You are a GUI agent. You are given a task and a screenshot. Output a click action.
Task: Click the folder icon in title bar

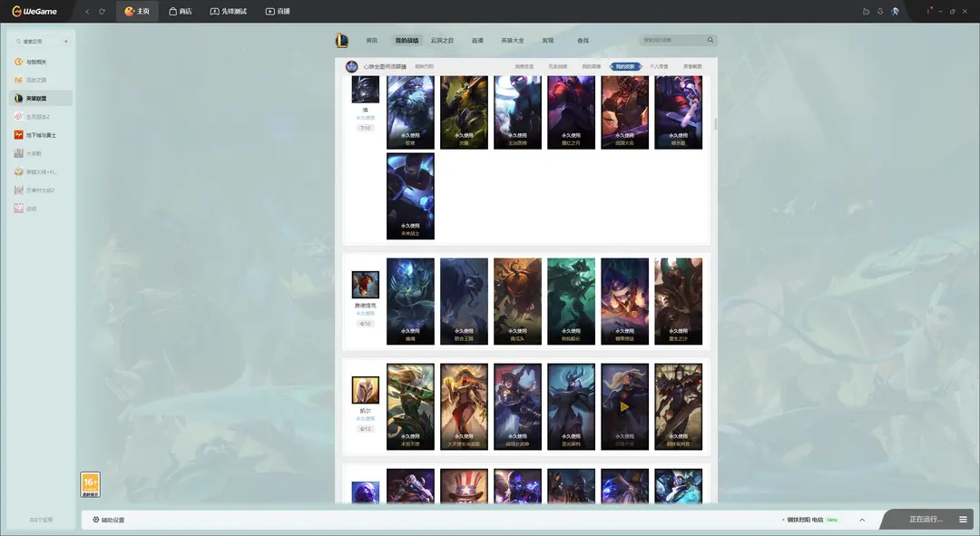[x=866, y=11]
